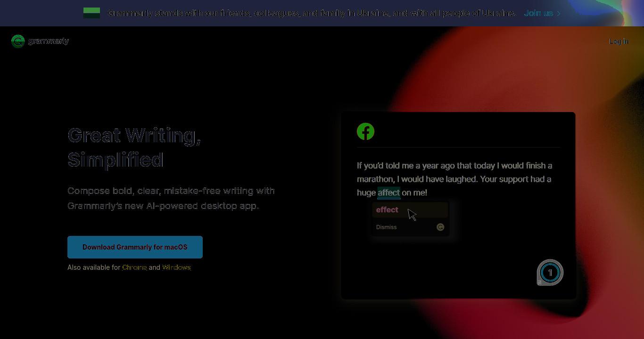The height and width of the screenshot is (339, 644).
Task: Click the Ukraine support banner message text
Action: coord(312,13)
